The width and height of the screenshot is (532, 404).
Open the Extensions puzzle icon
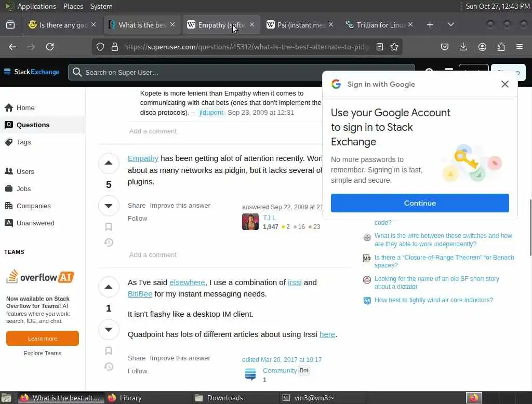pos(501,47)
